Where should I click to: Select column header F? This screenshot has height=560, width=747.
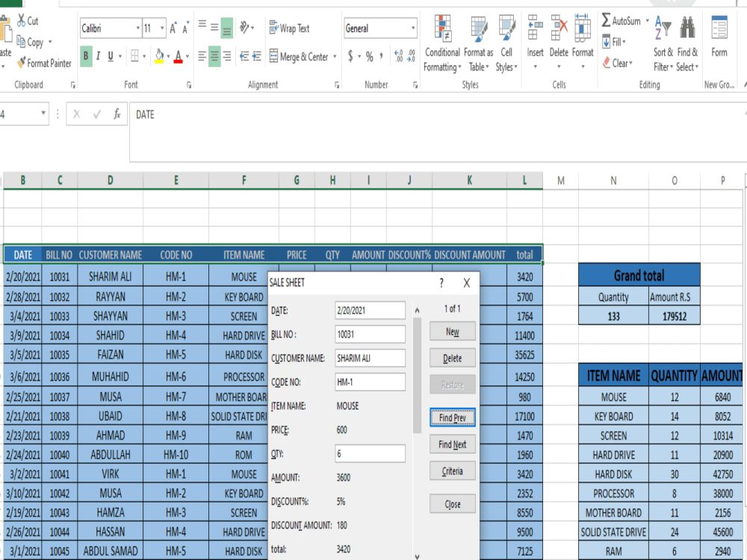coord(244,180)
